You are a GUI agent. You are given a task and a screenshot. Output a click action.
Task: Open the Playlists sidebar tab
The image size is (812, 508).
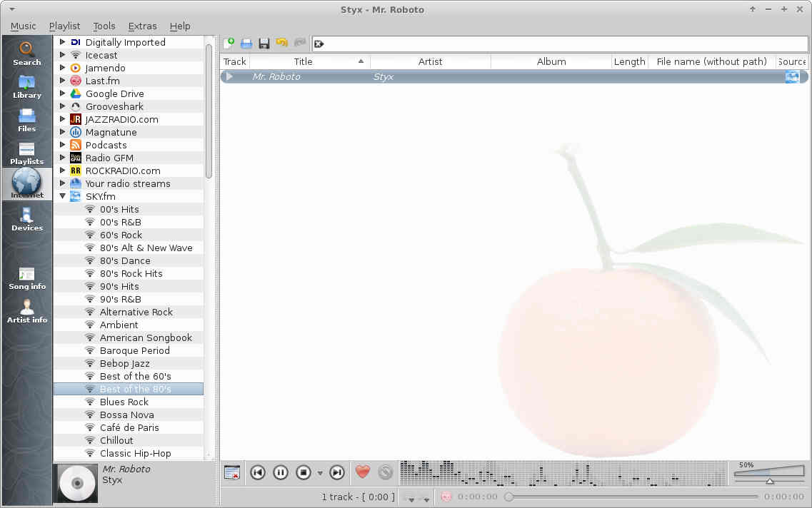click(26, 153)
